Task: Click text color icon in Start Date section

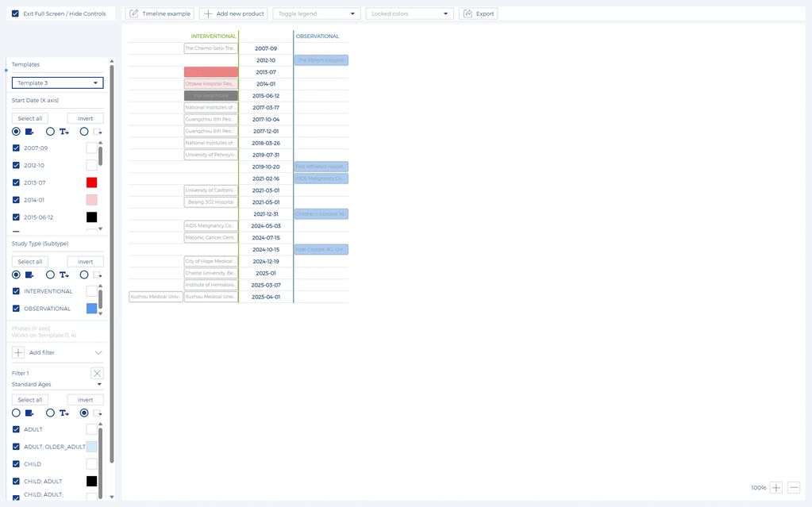Action: click(63, 132)
